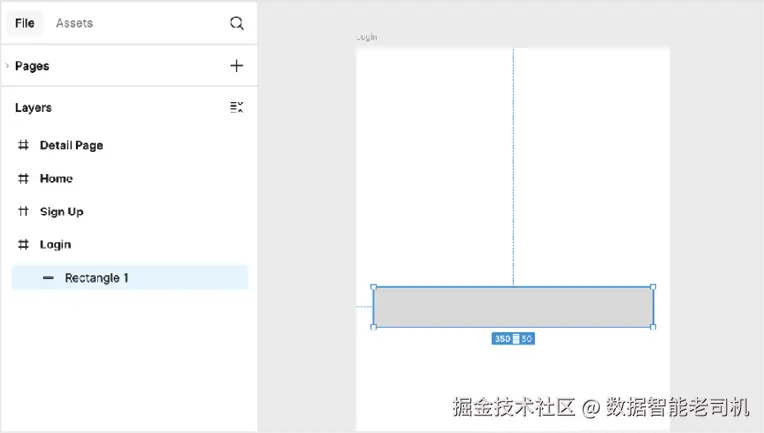Open the search icon in left panel
Viewport: 764px width, 433px height.
[x=237, y=23]
